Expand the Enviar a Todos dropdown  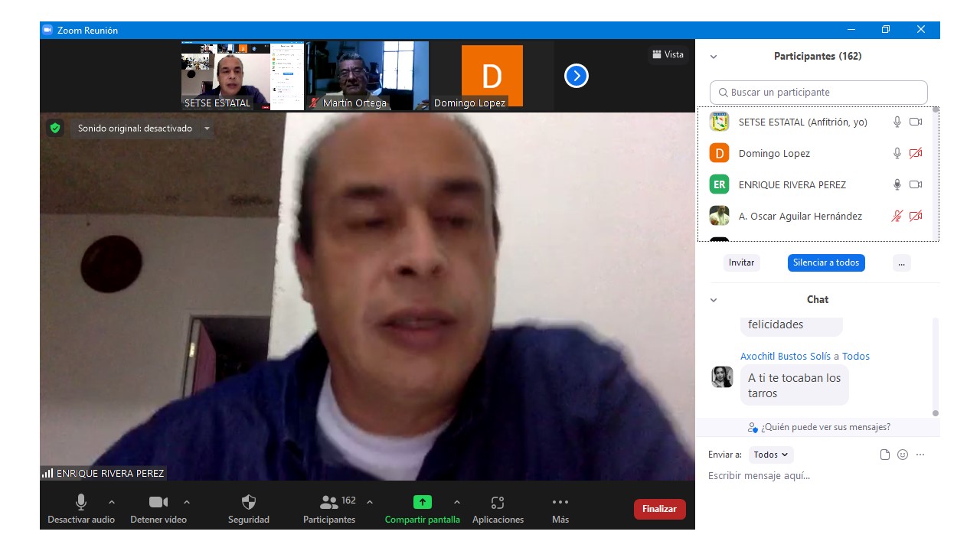click(x=771, y=455)
